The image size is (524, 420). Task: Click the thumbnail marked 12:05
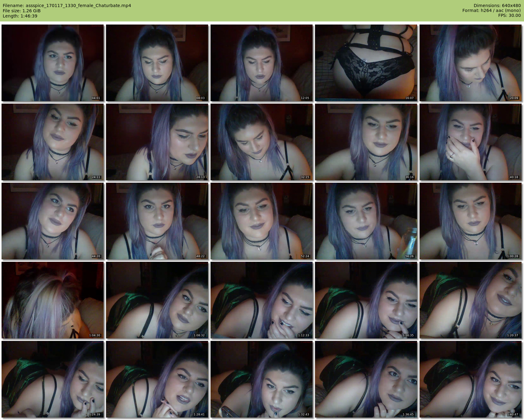[262, 63]
